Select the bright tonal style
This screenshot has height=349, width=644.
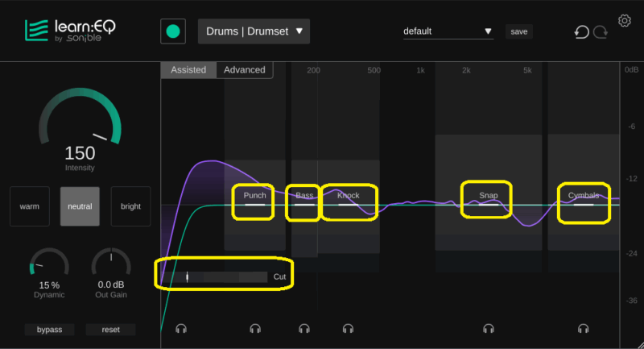[130, 206]
